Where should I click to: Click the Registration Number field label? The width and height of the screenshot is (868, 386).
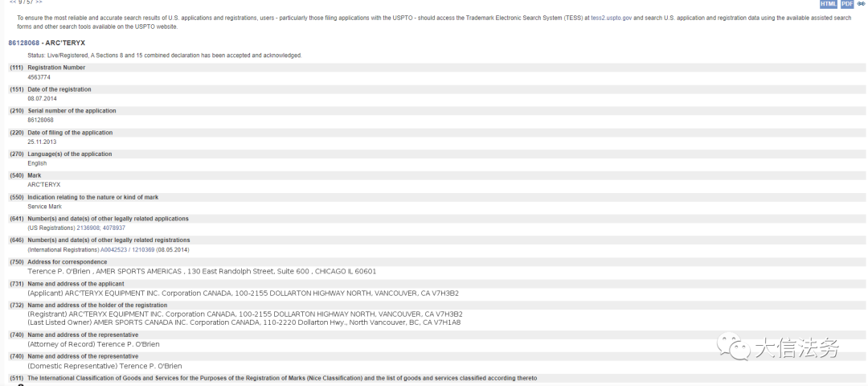56,68
